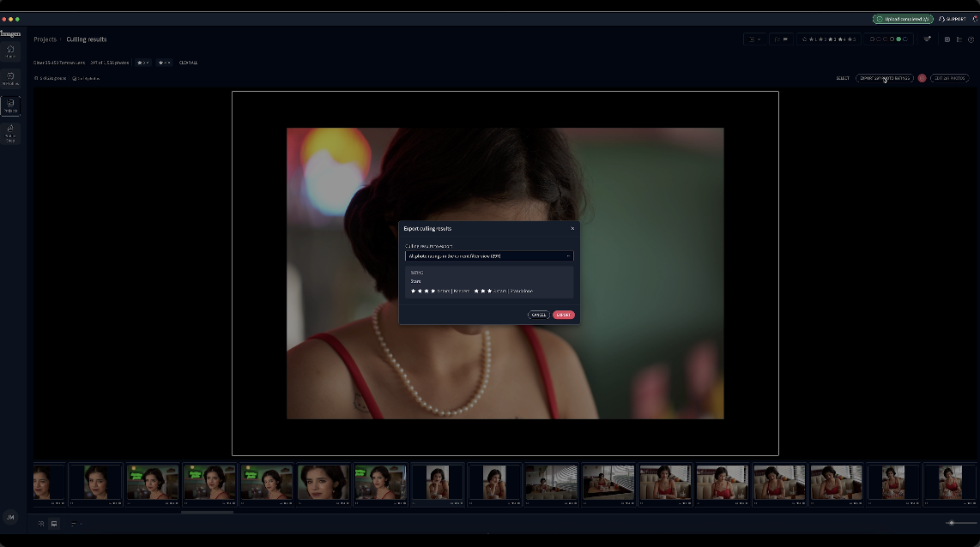Viewport: 980px width, 547px height.
Task: Open the sort and filter options icon
Action: tap(927, 39)
